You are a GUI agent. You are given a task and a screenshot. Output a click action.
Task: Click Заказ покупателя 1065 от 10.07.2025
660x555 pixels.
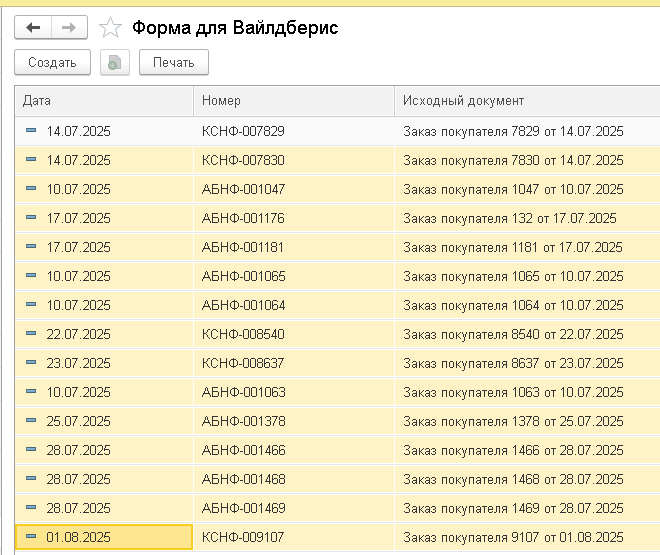512,276
